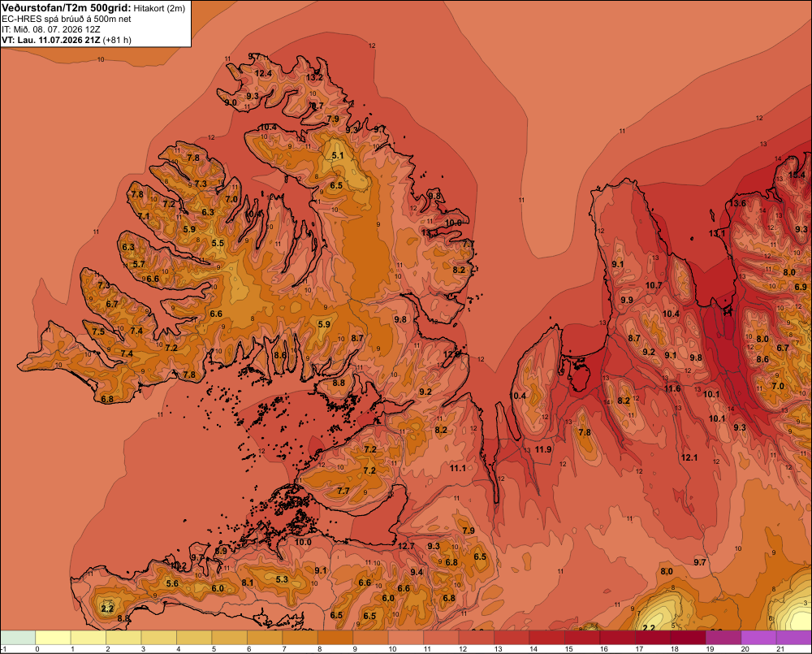Screen dimensions: 812x654
Task: Click the 11.9 temperature reading
Action: pos(543,449)
